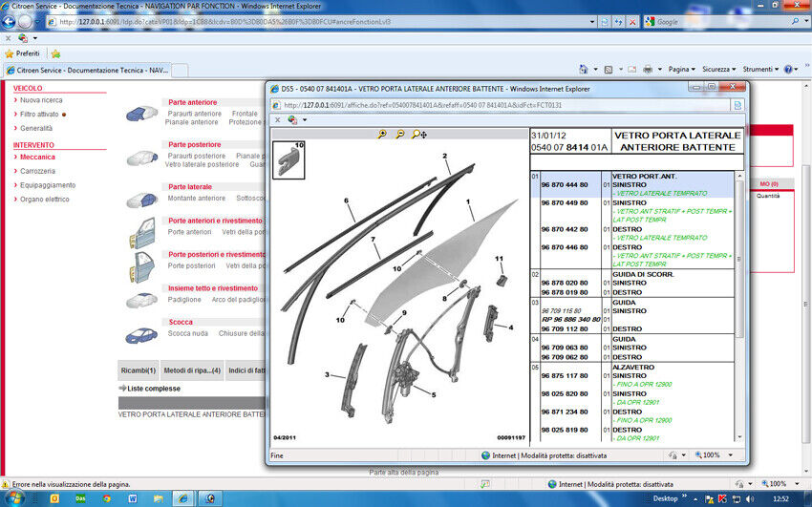Open the Carrozzeria section link
Image resolution: width=812 pixels, height=507 pixels.
[x=37, y=171]
